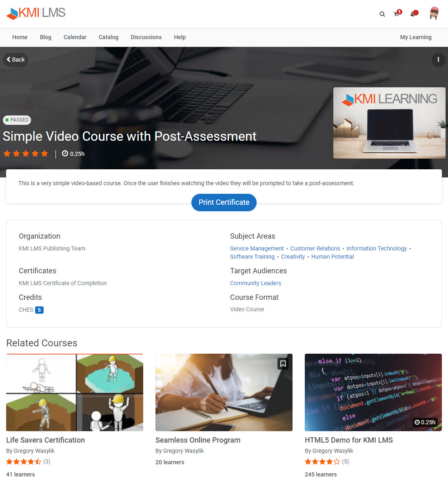Open the Seamless Online Program course title
Screen dimensions: 448x483
198,440
